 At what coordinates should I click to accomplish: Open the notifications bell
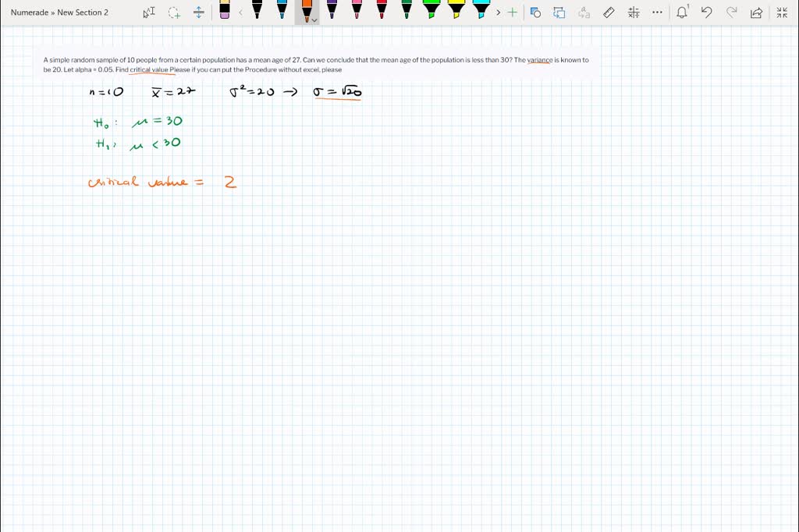(682, 12)
